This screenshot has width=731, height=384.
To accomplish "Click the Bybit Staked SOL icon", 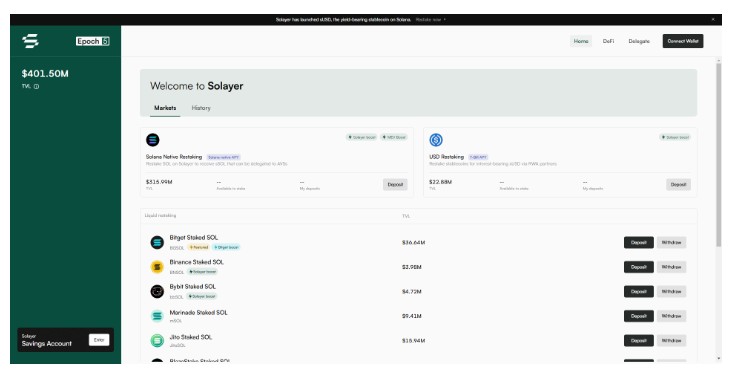I will click(x=157, y=291).
